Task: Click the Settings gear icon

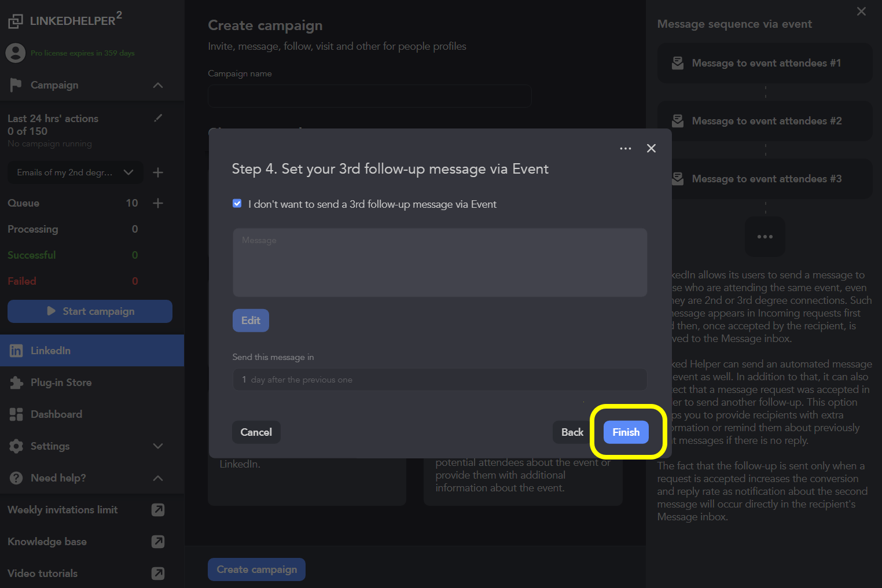Action: 16,446
